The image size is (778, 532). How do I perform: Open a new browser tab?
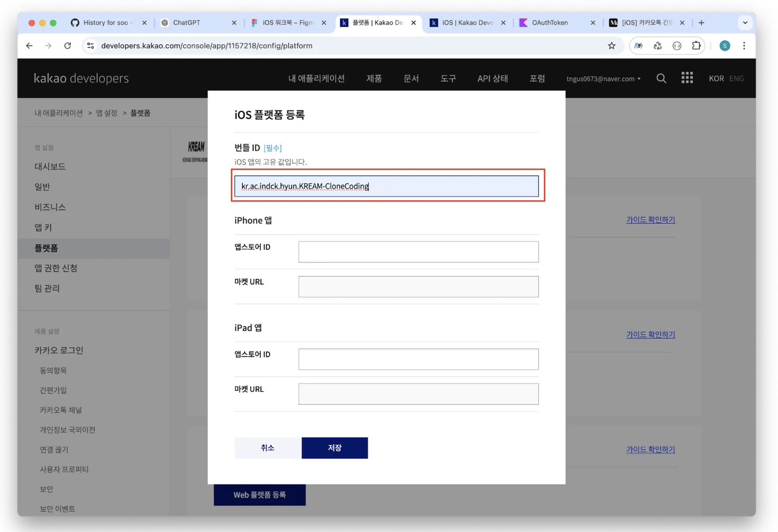pyautogui.click(x=701, y=22)
